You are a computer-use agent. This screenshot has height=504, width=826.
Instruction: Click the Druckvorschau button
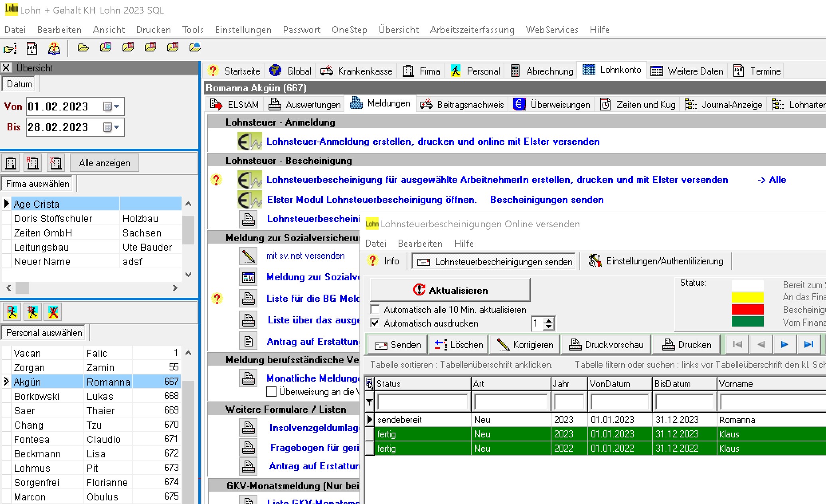point(606,345)
